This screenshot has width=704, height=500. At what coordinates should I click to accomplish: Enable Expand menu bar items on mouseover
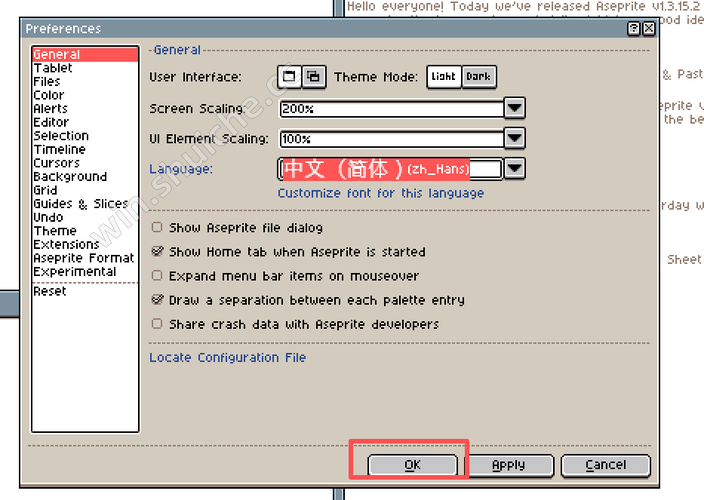[x=157, y=275]
